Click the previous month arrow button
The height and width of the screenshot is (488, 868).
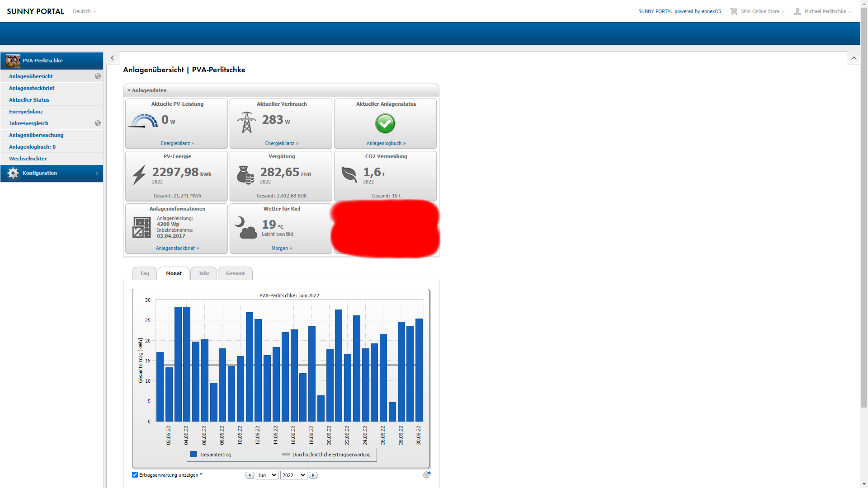(x=250, y=475)
